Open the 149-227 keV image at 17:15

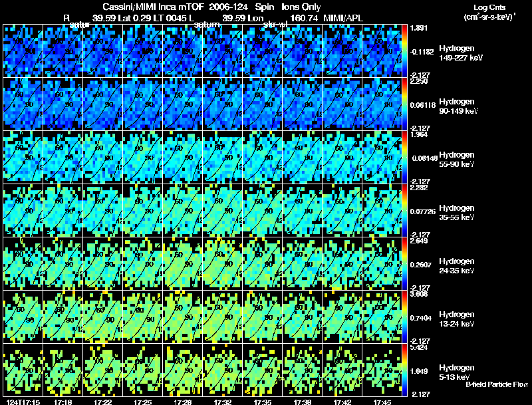(23, 51)
